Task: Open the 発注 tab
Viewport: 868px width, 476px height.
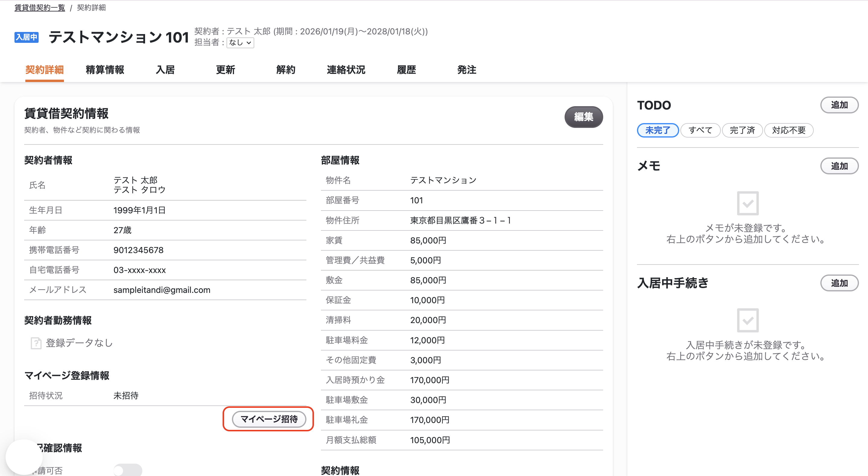Action: click(x=467, y=70)
